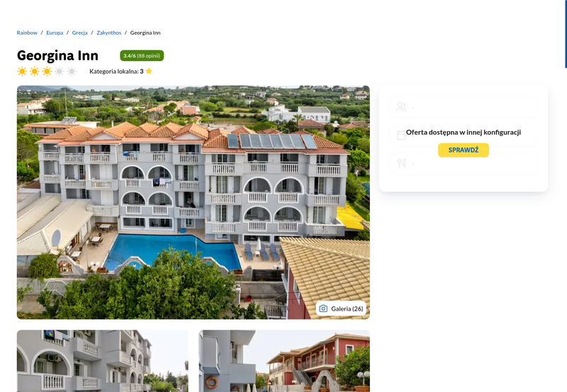The height and width of the screenshot is (392, 567).
Task: Click the camera icon beside Galeria
Action: pyautogui.click(x=323, y=308)
